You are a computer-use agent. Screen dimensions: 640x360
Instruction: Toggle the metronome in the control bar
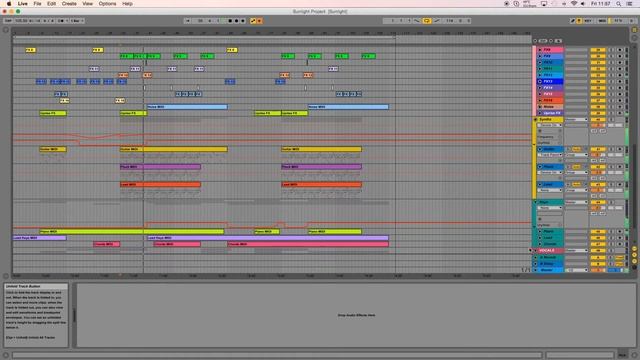click(62, 20)
